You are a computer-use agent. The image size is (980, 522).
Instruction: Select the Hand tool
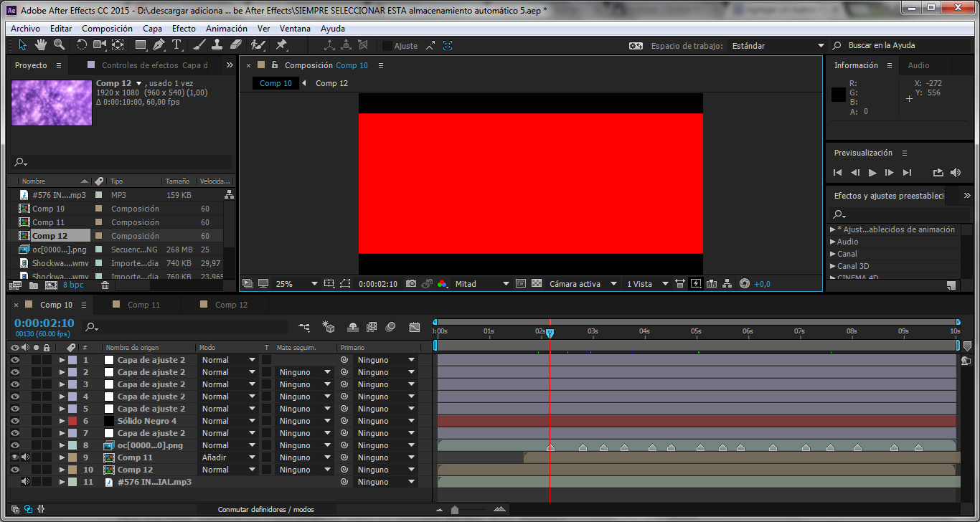[x=41, y=45]
